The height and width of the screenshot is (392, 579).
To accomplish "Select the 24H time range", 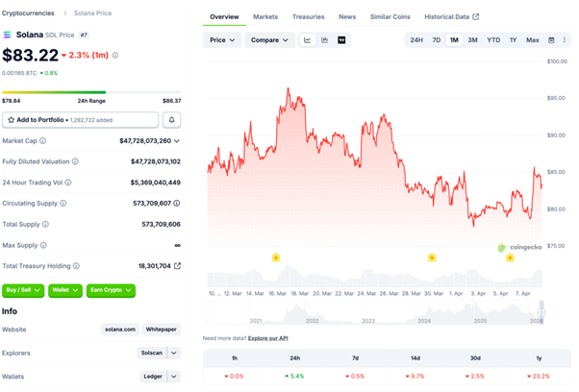I will pyautogui.click(x=416, y=40).
